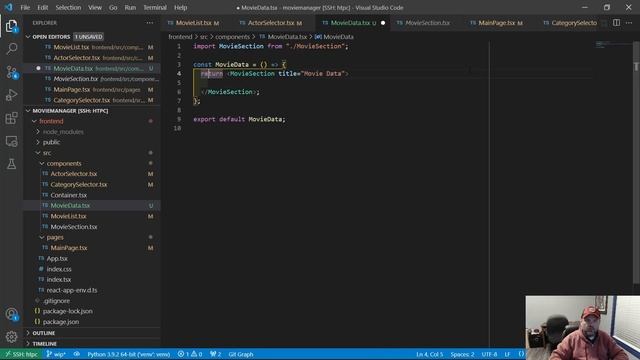640x360 pixels.
Task: Open the Testing flask icon
Action: point(11,164)
